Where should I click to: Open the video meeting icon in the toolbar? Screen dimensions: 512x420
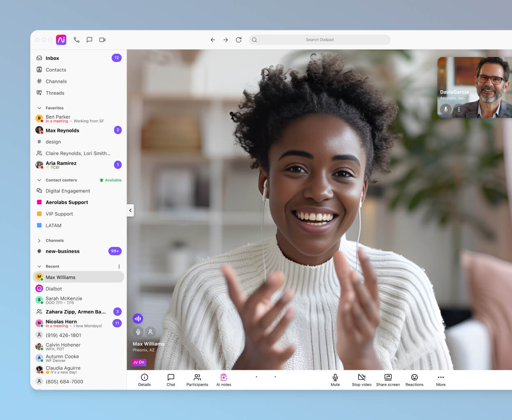pos(102,40)
